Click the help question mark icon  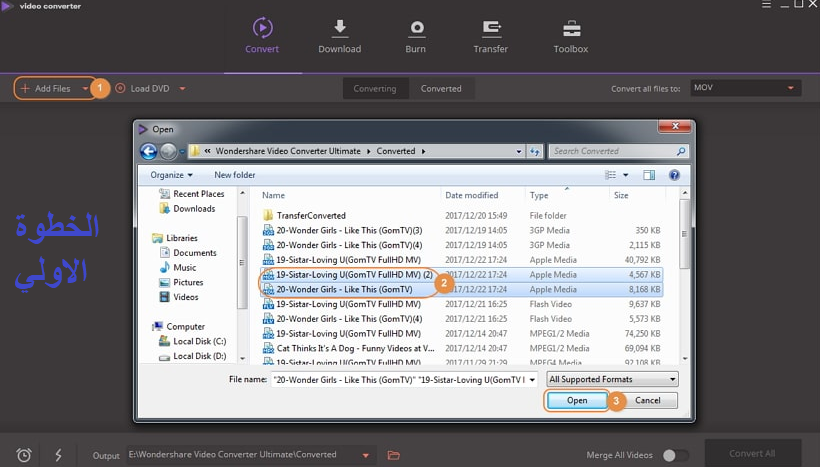(675, 175)
